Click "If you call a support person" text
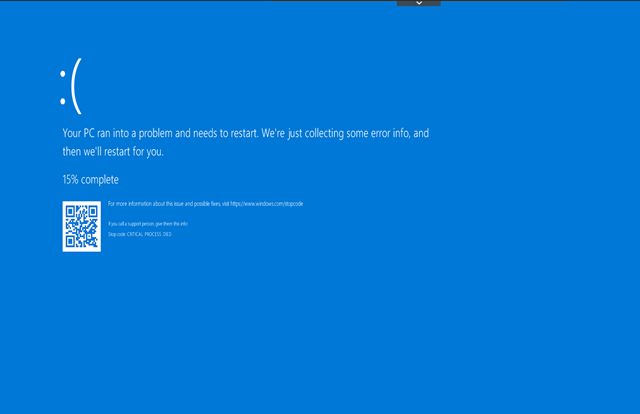 click(147, 223)
